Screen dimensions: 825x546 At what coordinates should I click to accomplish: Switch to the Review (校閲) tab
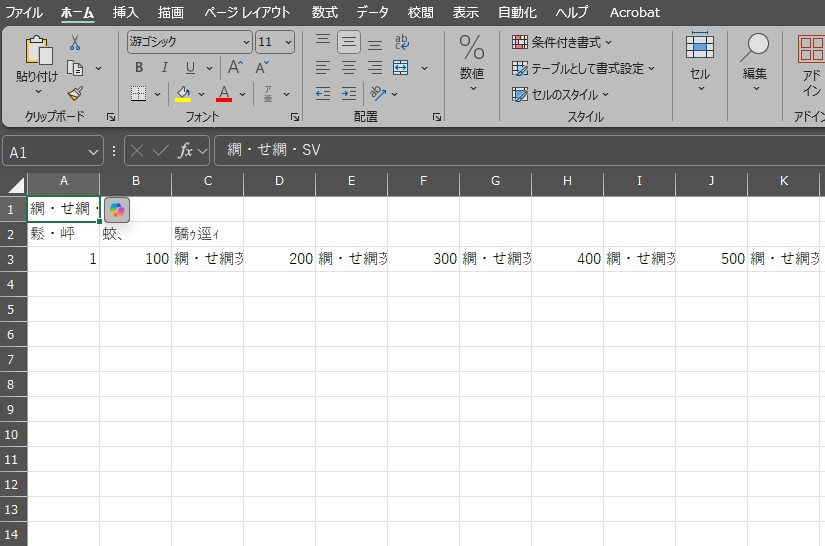pos(420,12)
